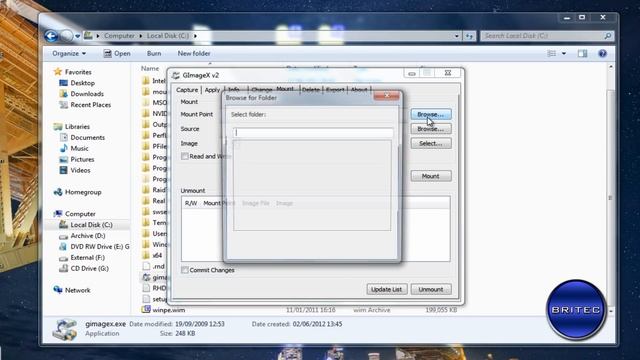Click the refresh button beside address bar

[469, 36]
